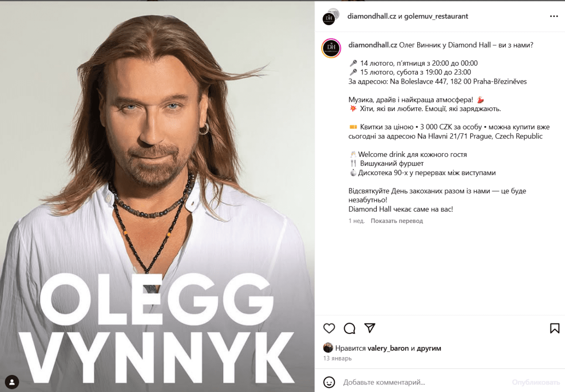Click the Olegg Vynnyk poster image
The height and width of the screenshot is (392, 565).
pyautogui.click(x=157, y=196)
